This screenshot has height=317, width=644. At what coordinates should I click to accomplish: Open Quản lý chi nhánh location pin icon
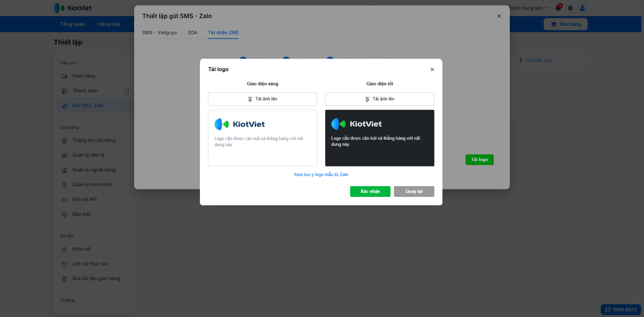64,185
